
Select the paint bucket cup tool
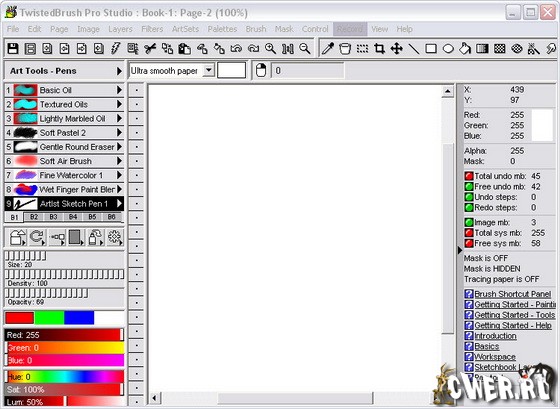pos(345,49)
